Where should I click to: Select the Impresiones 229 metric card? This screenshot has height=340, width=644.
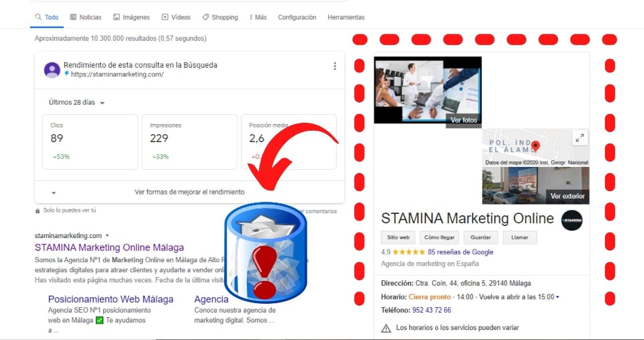189,141
